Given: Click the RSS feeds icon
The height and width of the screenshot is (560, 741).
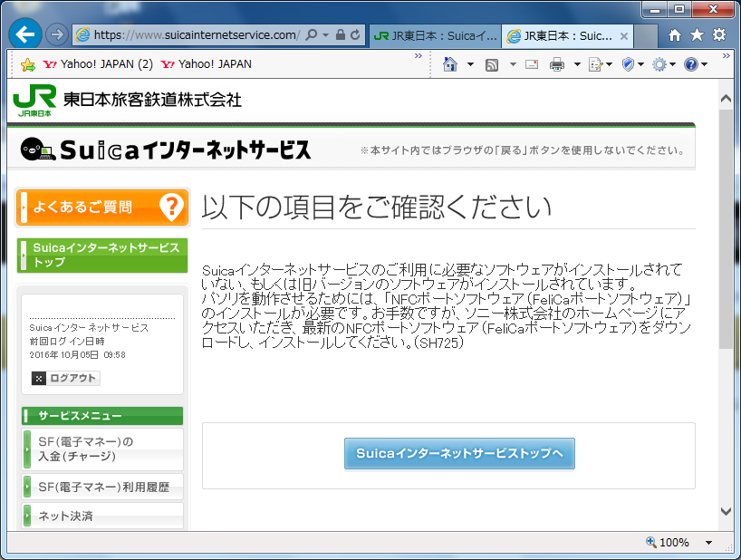Looking at the screenshot, I should click(x=492, y=64).
